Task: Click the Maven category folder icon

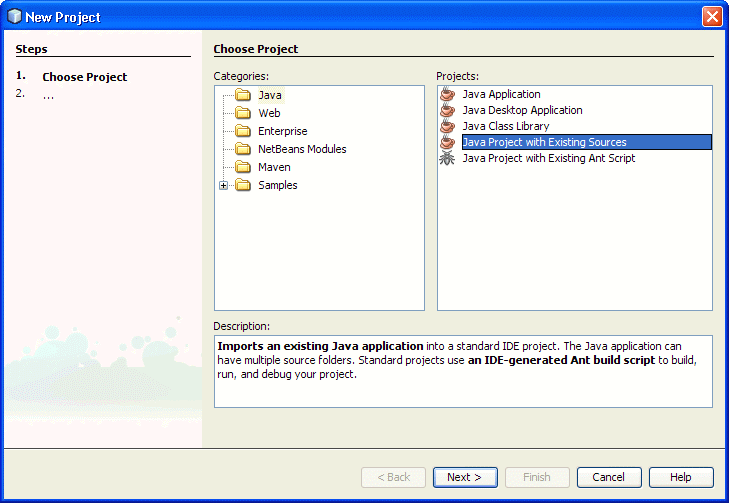Action: pyautogui.click(x=243, y=167)
